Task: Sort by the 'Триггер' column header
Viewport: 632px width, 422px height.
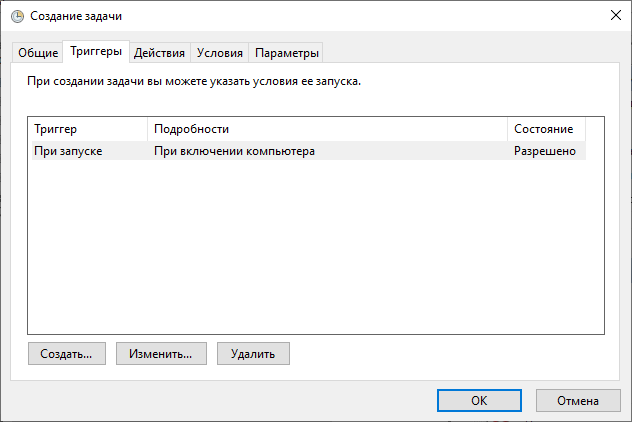Action: [88, 130]
